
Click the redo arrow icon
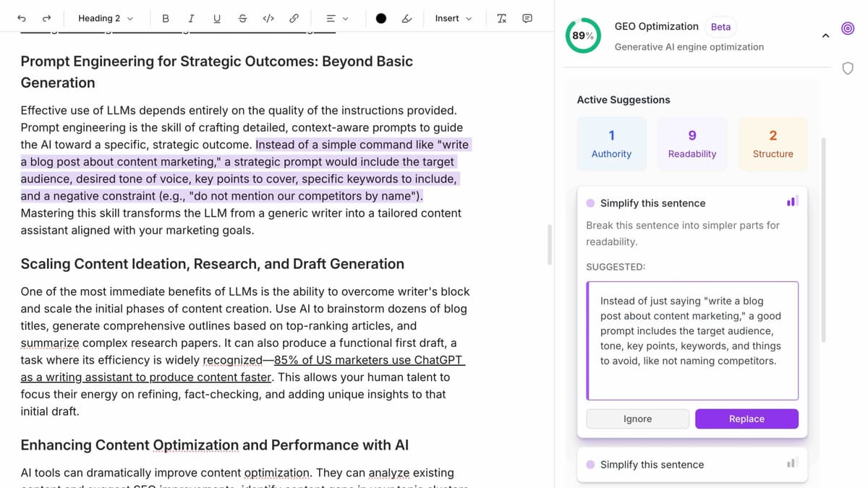[47, 18]
